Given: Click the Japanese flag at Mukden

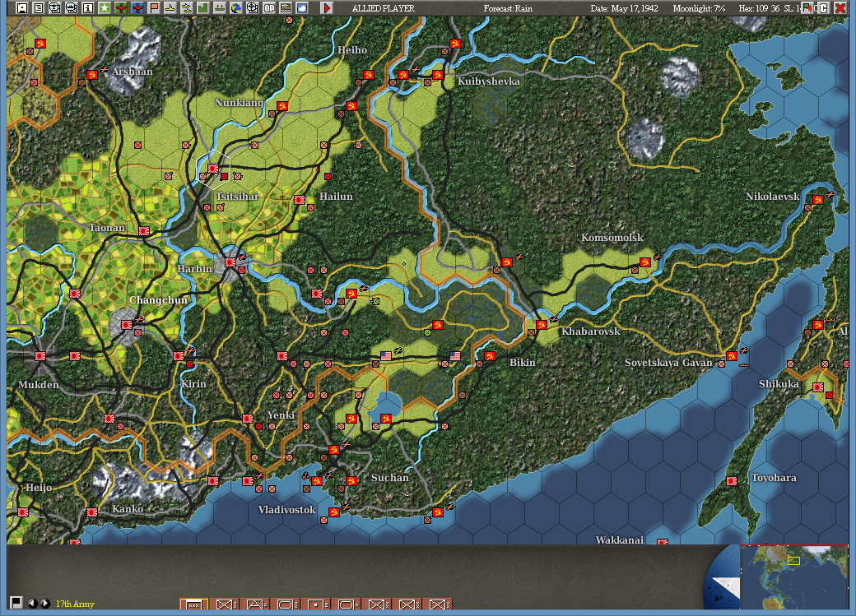Looking at the screenshot, I should click(x=40, y=356).
